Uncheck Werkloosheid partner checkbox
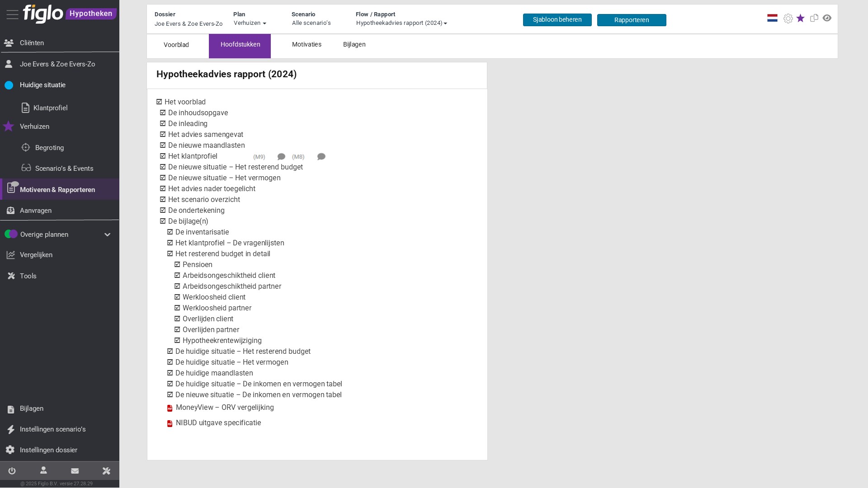868x488 pixels. [177, 308]
